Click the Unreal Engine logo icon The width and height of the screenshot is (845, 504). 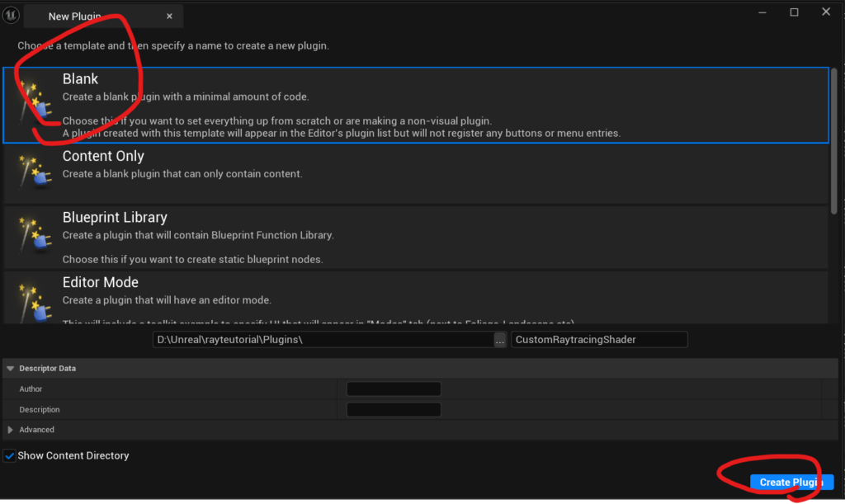pyautogui.click(x=12, y=14)
